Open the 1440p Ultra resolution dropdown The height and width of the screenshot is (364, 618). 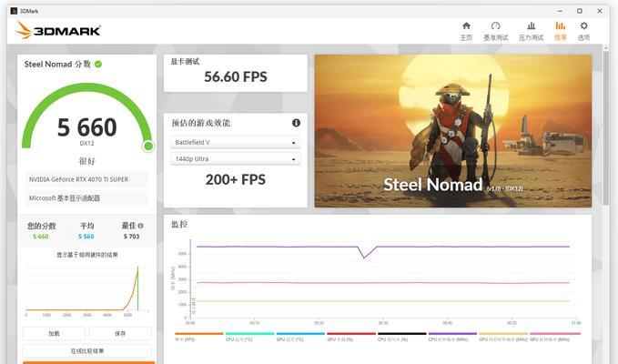[236, 159]
